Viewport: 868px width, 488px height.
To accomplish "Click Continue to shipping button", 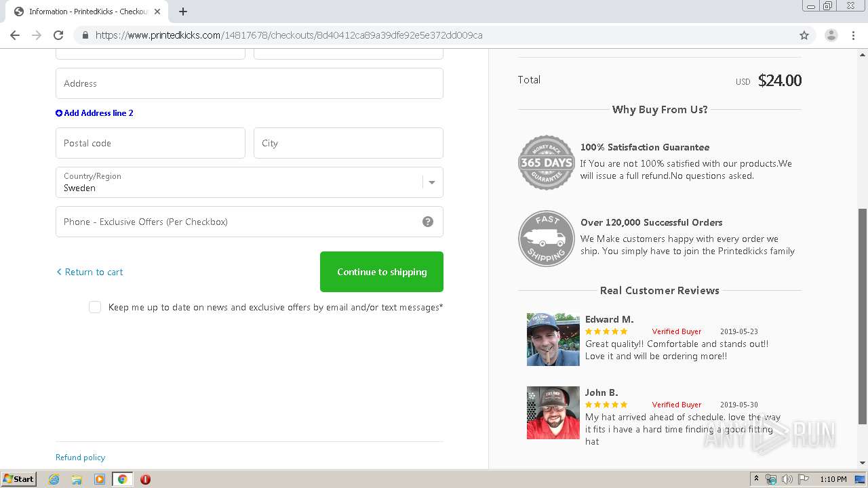I will pos(382,272).
